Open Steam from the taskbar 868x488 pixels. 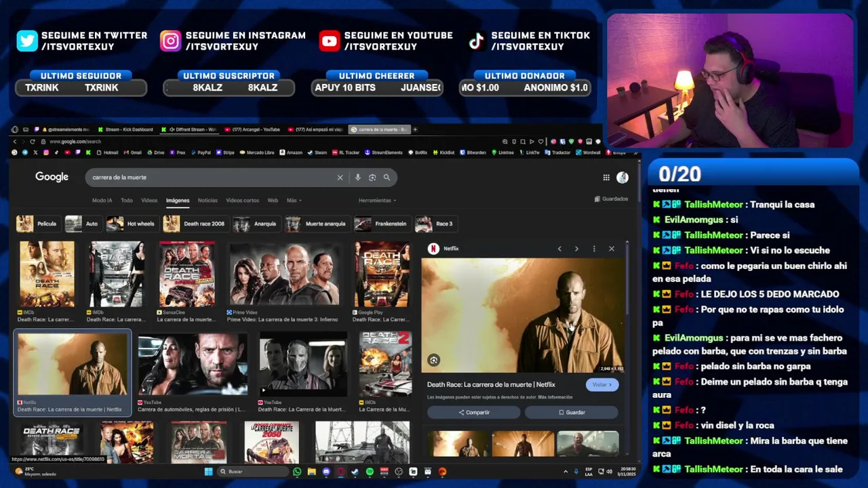point(355,472)
